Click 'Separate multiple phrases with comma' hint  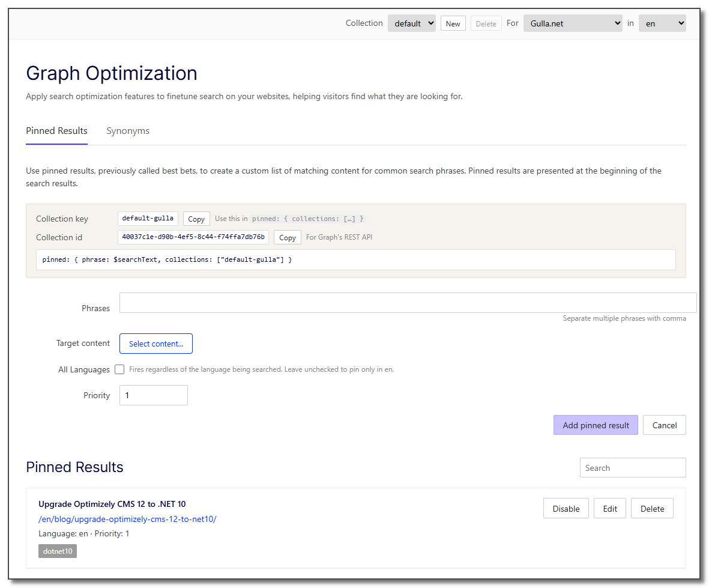pyautogui.click(x=624, y=318)
